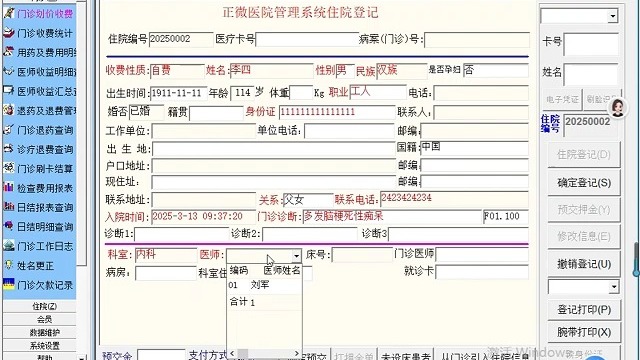Click the 病房 input field
This screenshot has width=640, height=360.
click(x=166, y=273)
